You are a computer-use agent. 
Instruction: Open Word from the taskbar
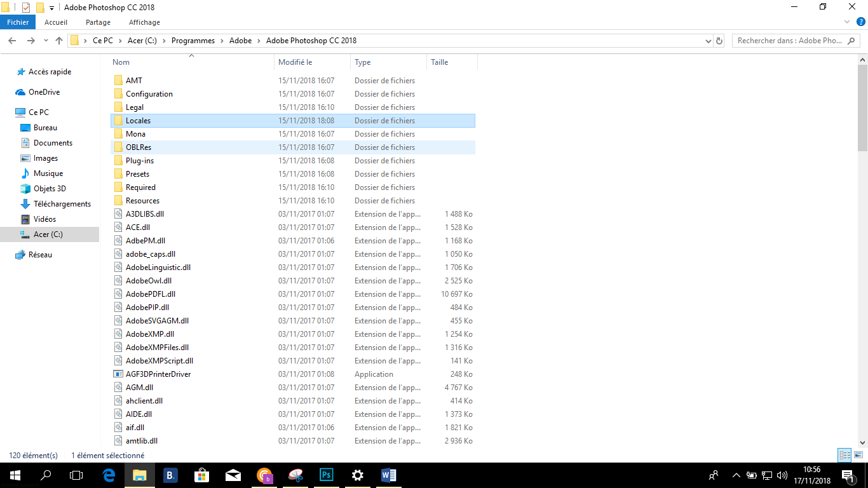coord(389,475)
